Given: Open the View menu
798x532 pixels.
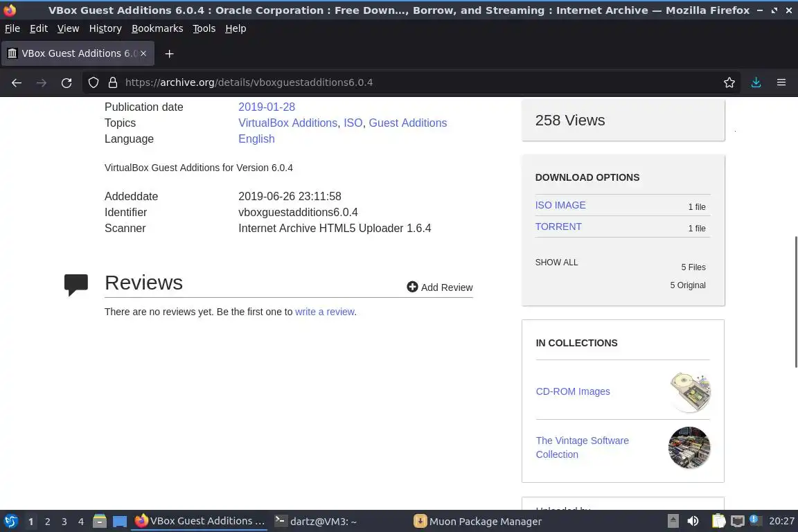Looking at the screenshot, I should click(x=68, y=28).
